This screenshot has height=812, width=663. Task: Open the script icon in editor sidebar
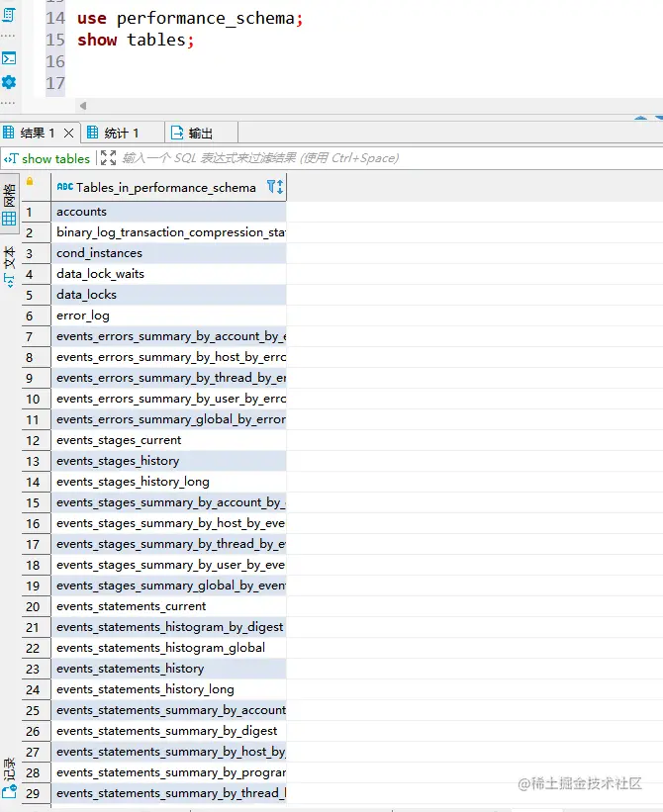coord(9,15)
